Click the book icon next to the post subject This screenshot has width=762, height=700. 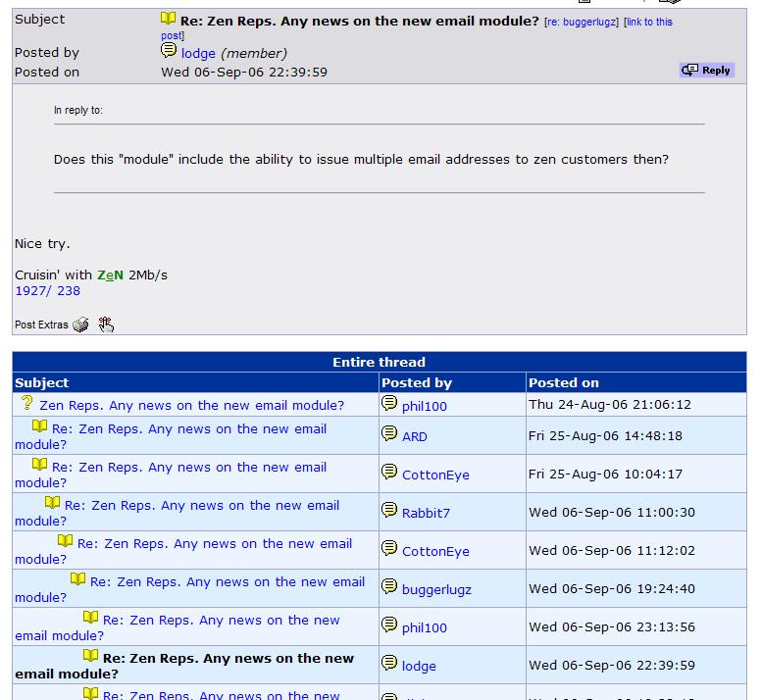click(168, 19)
